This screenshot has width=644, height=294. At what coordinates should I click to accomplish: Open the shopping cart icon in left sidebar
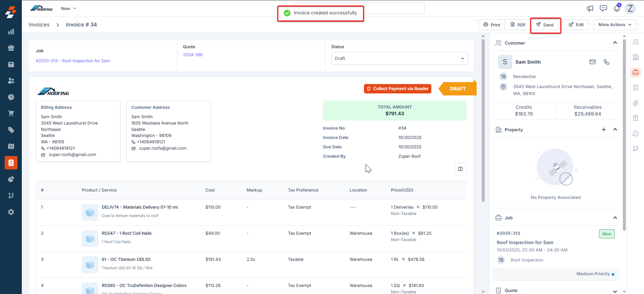(x=11, y=114)
